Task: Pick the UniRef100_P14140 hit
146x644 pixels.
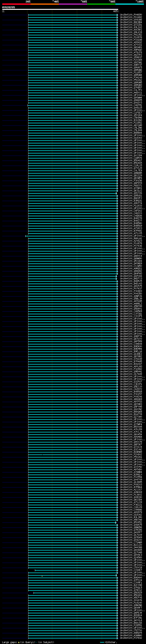Action: 131,602
